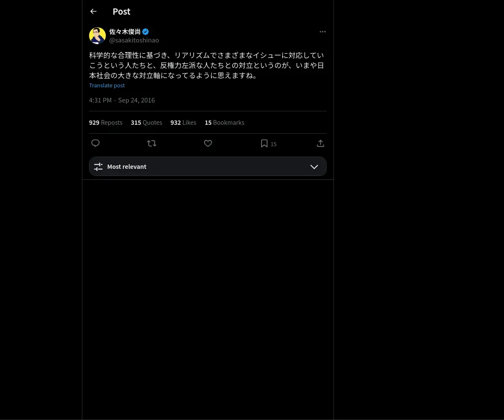
Task: Like the post with the heart icon
Action: point(208,143)
